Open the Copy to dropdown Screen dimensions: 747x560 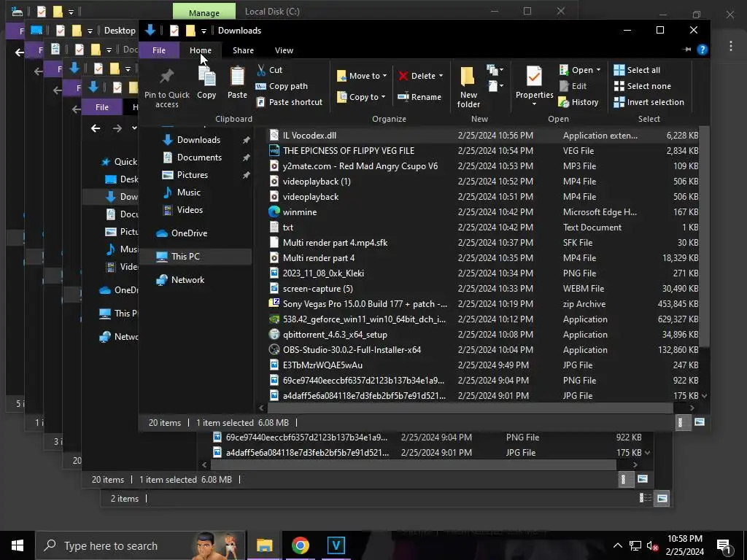(x=360, y=97)
